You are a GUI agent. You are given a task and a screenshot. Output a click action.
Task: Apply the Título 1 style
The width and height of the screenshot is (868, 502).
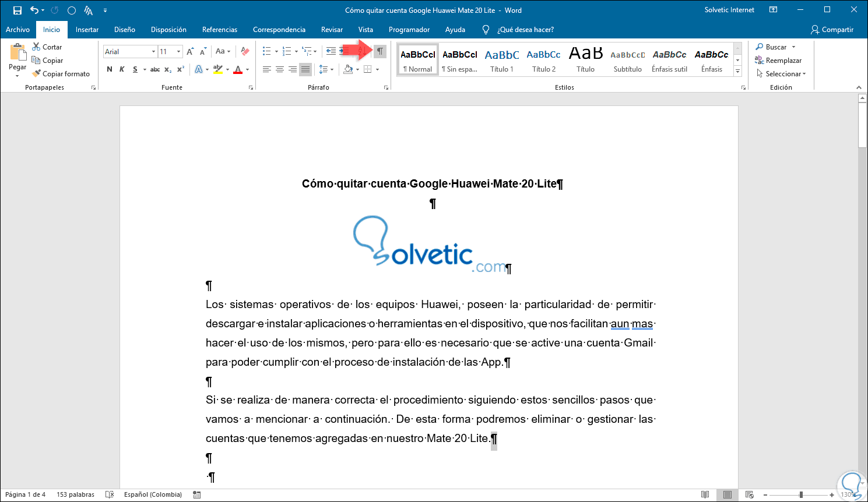[x=502, y=60]
